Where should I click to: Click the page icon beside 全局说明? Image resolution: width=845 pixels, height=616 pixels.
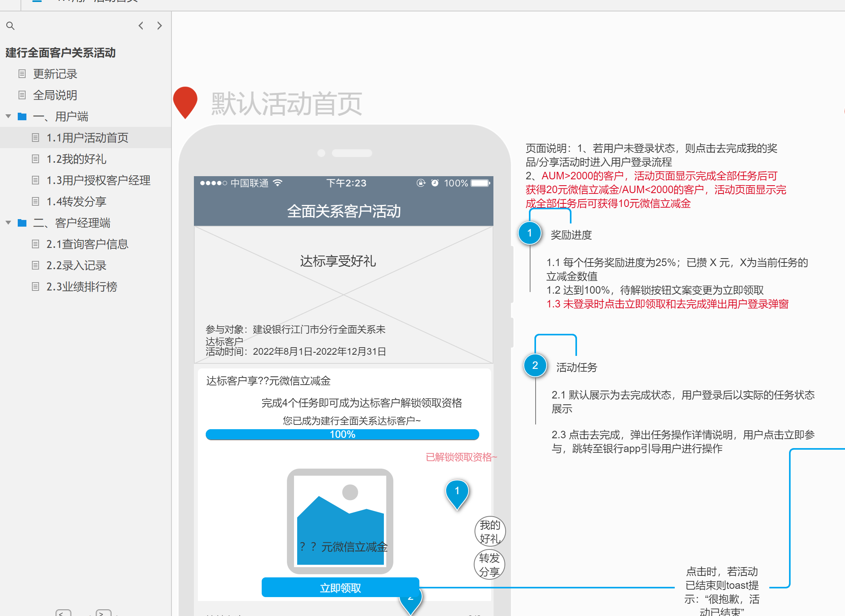[x=22, y=95]
